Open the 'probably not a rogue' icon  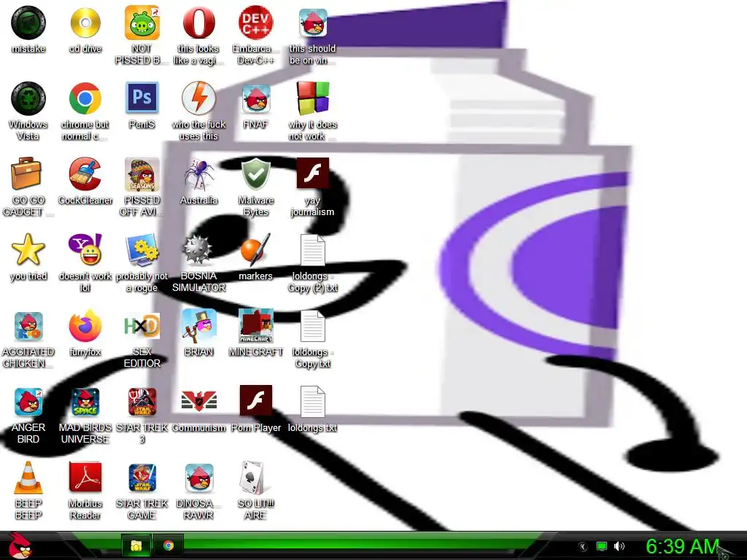pos(142,250)
